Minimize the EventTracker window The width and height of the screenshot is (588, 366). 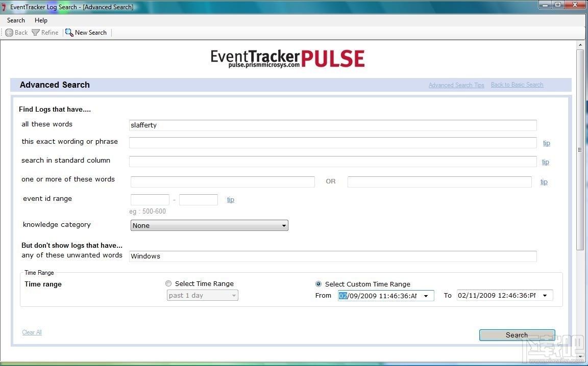coord(545,5)
